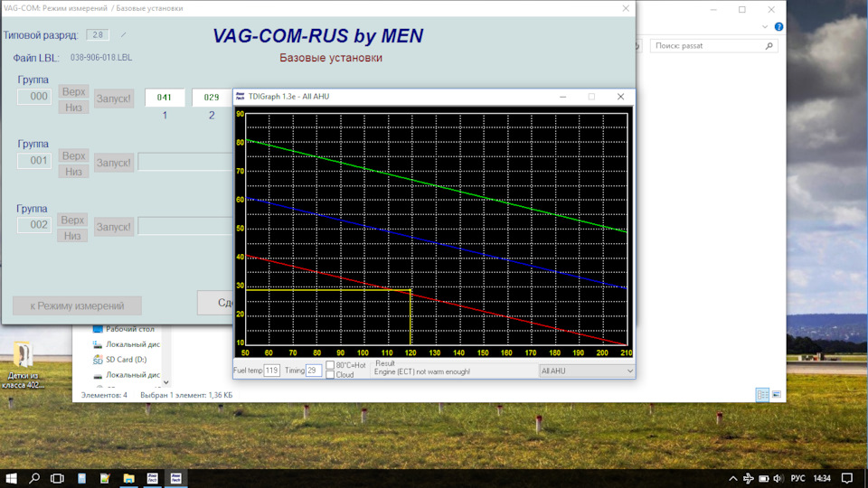Click the magnifier in the passat search box
Image resolution: width=868 pixels, height=488 pixels.
pyautogui.click(x=769, y=46)
